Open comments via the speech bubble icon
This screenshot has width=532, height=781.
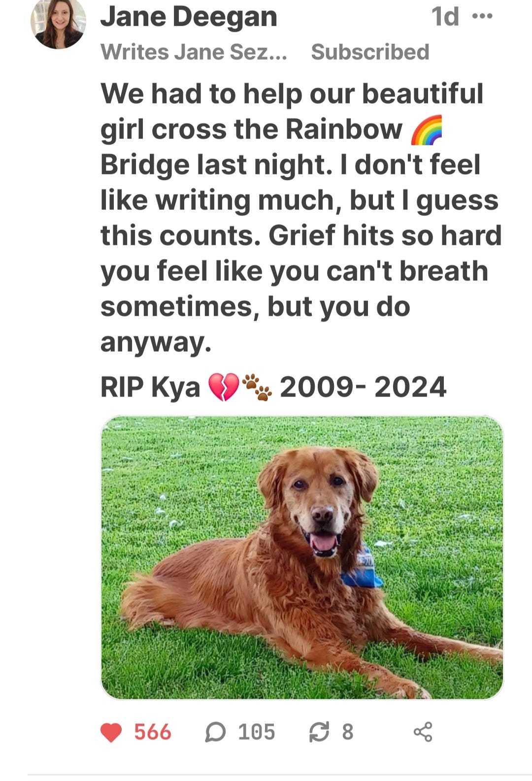(x=215, y=732)
